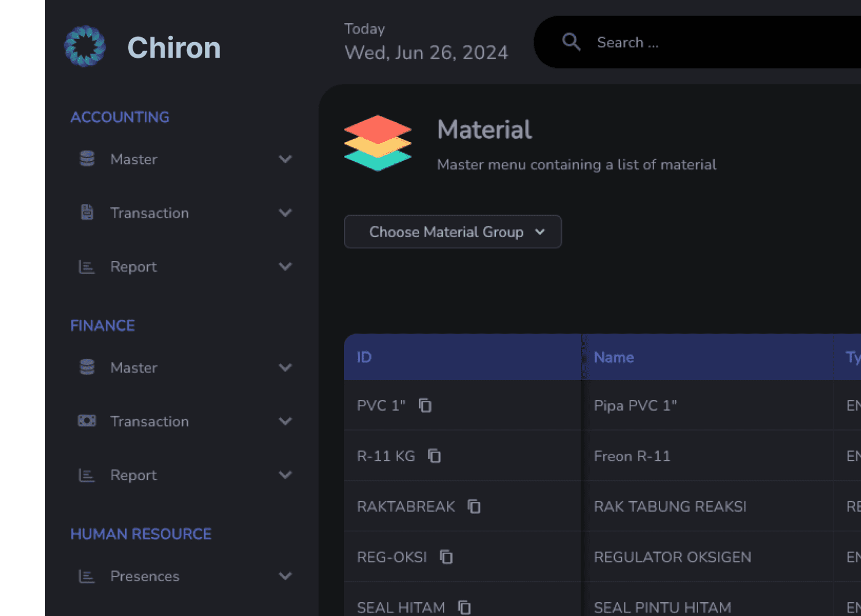Click the Chiron logo icon

point(84,46)
